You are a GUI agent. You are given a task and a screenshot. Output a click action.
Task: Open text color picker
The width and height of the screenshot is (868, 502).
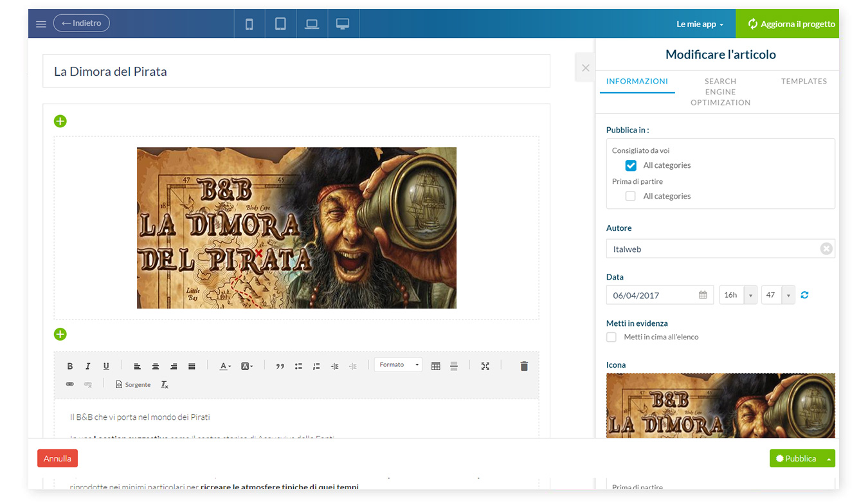225,366
